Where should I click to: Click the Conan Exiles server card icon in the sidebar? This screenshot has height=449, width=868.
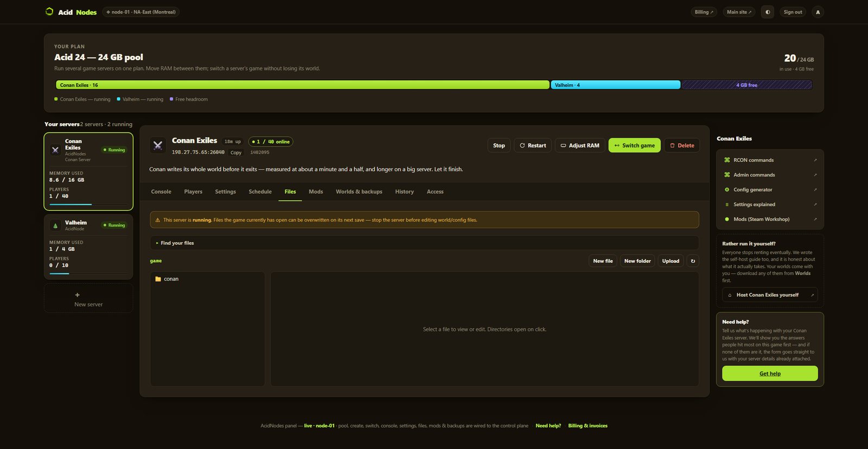pyautogui.click(x=55, y=150)
